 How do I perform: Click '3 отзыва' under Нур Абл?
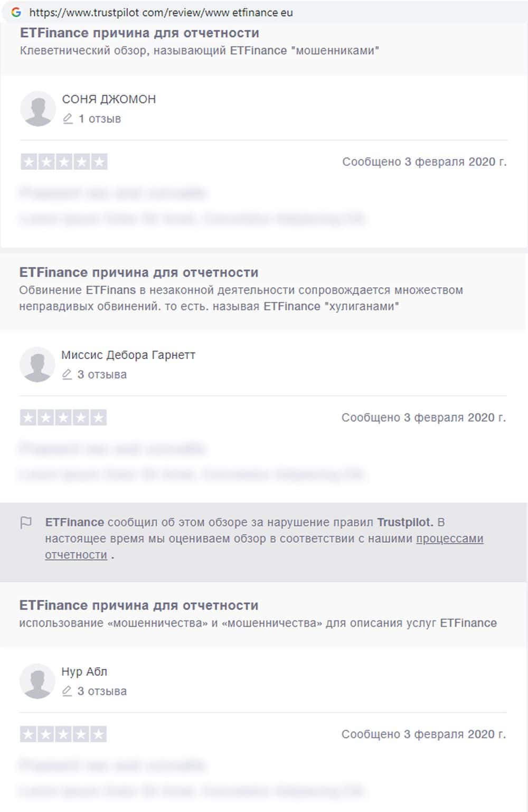click(102, 691)
